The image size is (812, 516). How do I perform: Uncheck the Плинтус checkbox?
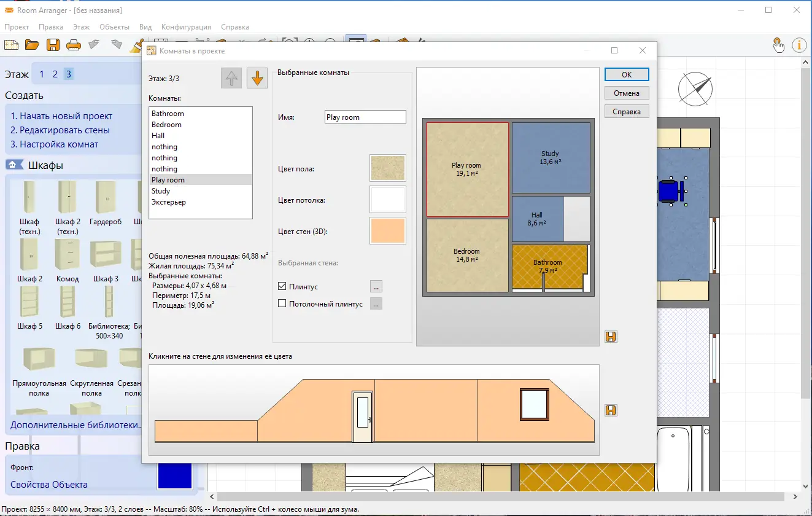point(282,286)
